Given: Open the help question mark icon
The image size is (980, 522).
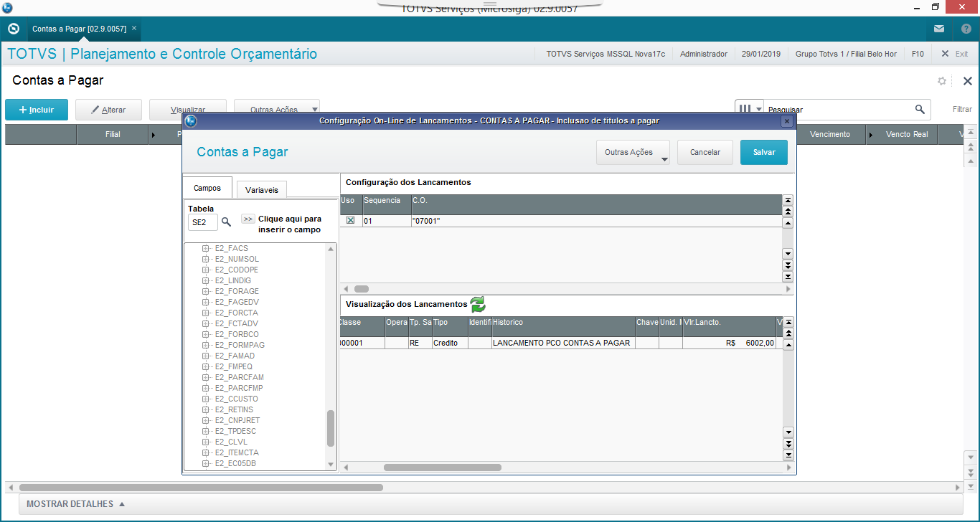Looking at the screenshot, I should coord(966,29).
